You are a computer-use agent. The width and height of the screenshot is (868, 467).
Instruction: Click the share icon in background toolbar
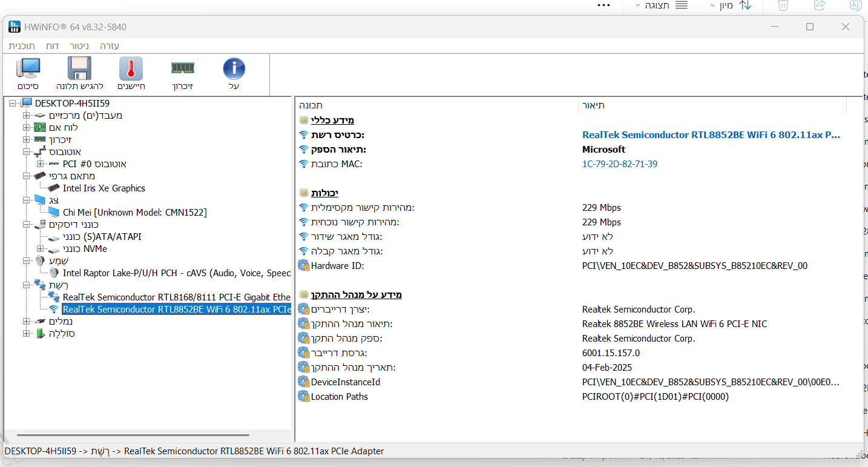[x=820, y=5]
